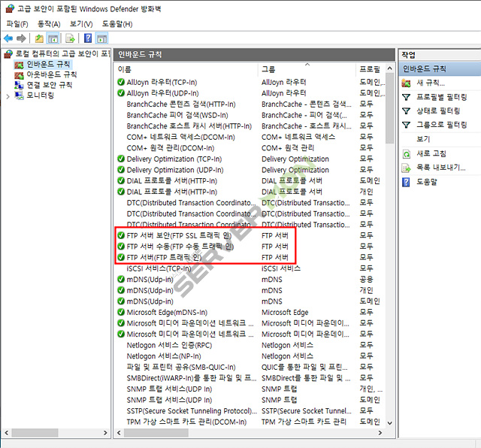Image resolution: width=481 pixels, height=448 pixels.
Task: Open the 동작(A) menu
Action: [x=49, y=24]
